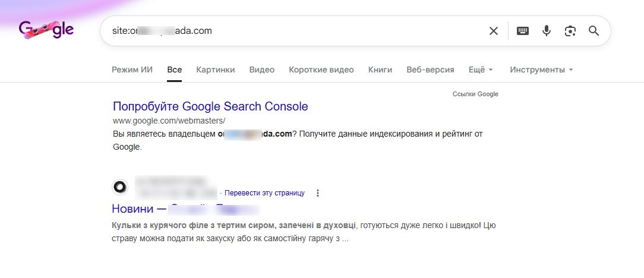Expand the Ещё dropdown menu

[x=481, y=69]
